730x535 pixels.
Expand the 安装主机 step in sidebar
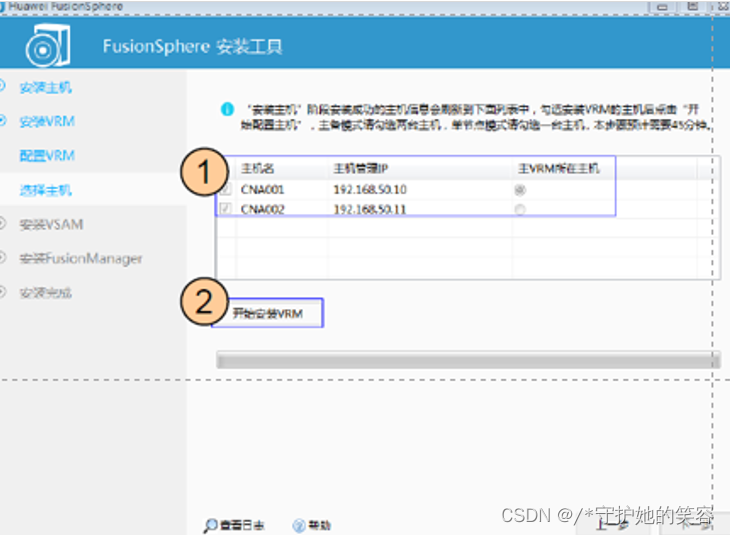(2, 86)
